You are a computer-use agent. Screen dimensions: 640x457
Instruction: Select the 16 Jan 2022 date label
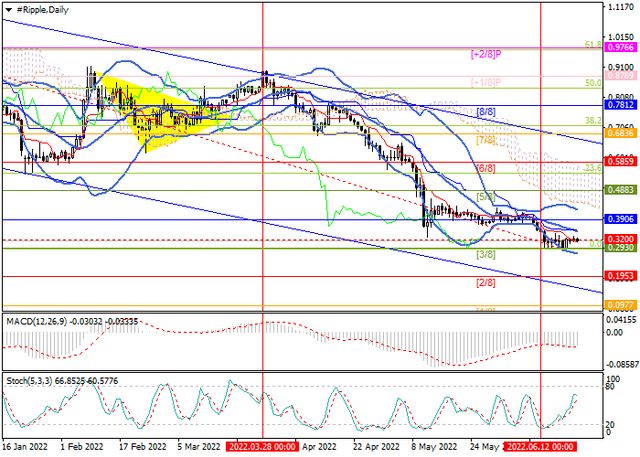[25, 447]
